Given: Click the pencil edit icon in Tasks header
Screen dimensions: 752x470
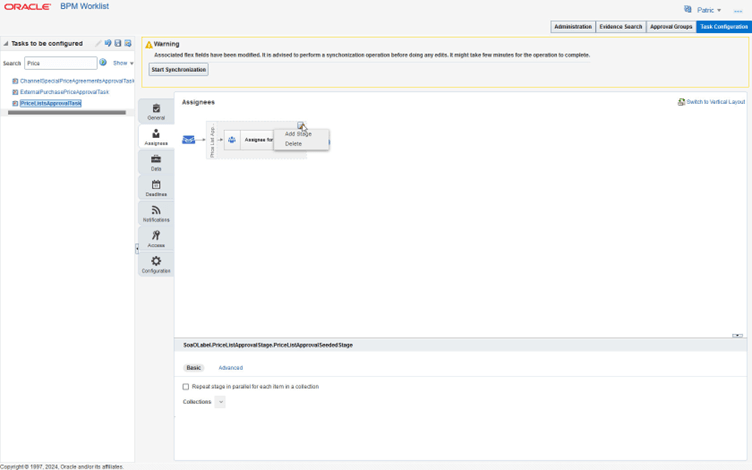Looking at the screenshot, I should pos(98,43).
